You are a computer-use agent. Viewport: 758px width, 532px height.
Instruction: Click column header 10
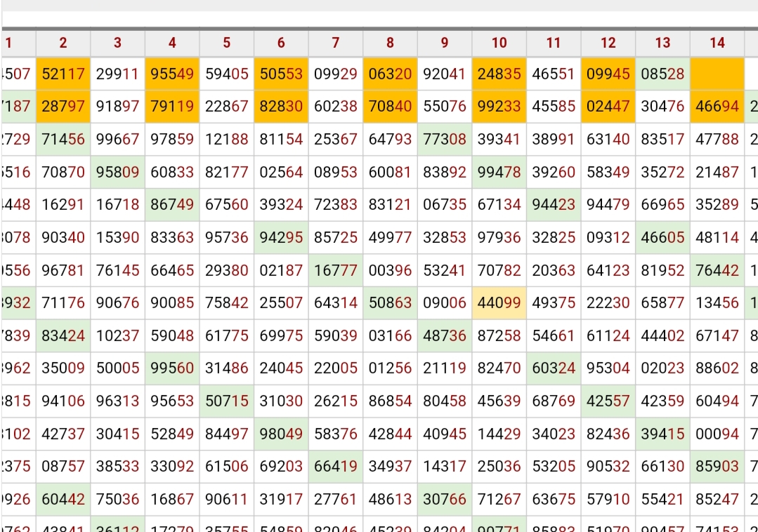[499, 44]
